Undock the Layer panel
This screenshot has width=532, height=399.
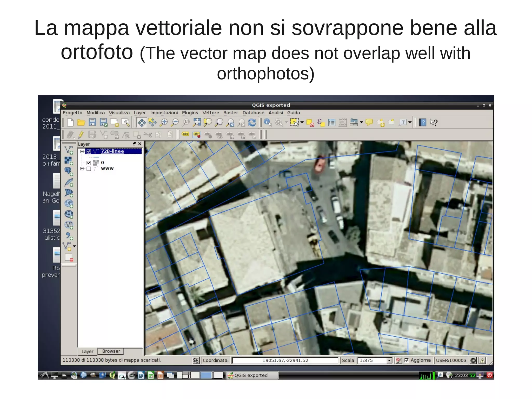(x=134, y=144)
